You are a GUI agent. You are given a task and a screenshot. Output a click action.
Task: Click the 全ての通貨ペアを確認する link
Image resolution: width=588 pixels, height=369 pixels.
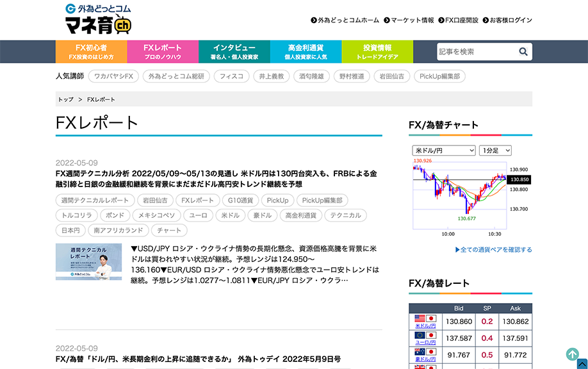click(493, 249)
